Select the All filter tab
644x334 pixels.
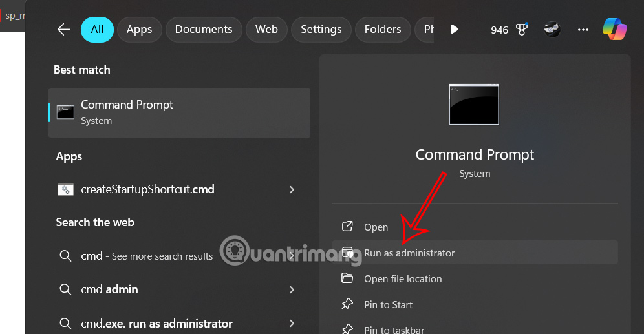coord(97,30)
